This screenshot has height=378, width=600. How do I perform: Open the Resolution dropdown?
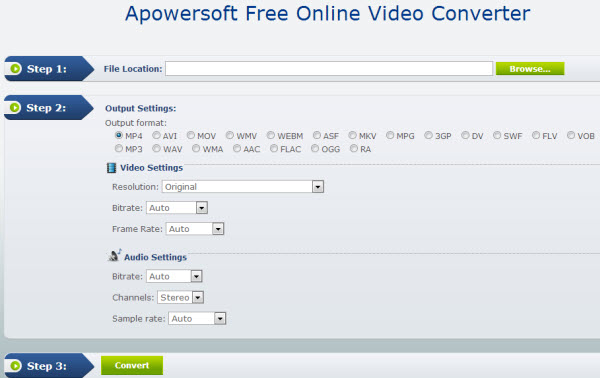(243, 187)
